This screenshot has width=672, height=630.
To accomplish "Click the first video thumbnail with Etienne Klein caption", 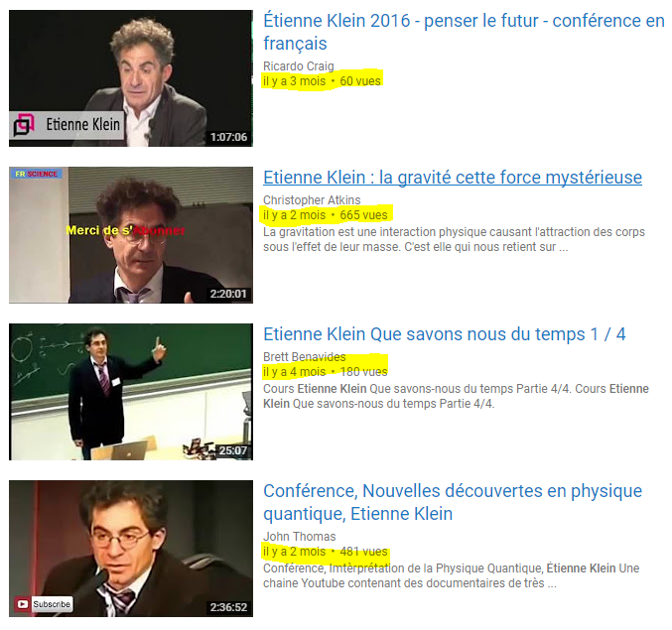I will pos(131,78).
